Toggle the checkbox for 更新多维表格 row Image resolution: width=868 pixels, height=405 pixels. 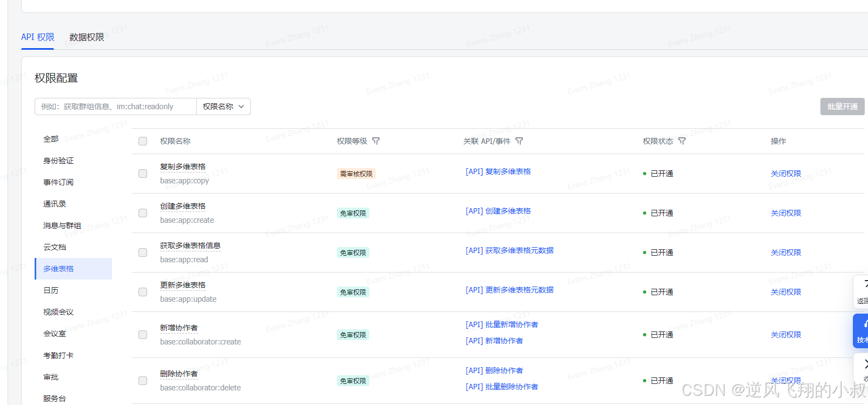143,292
